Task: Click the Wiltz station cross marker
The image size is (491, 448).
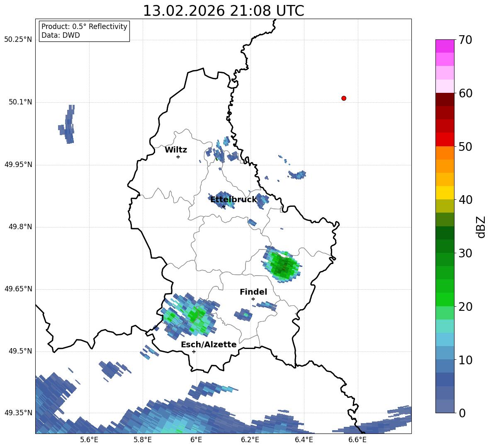Action: pyautogui.click(x=178, y=157)
